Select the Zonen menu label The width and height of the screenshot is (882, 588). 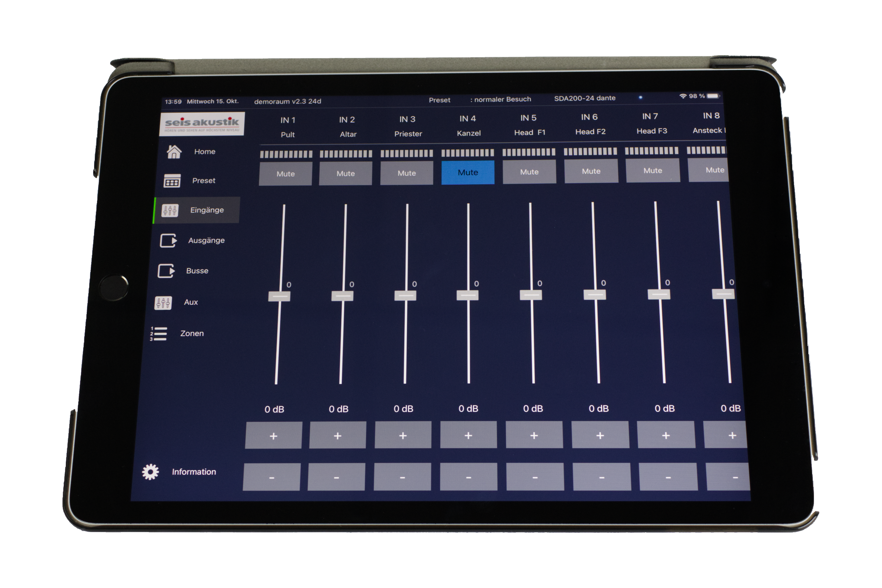pos(192,333)
